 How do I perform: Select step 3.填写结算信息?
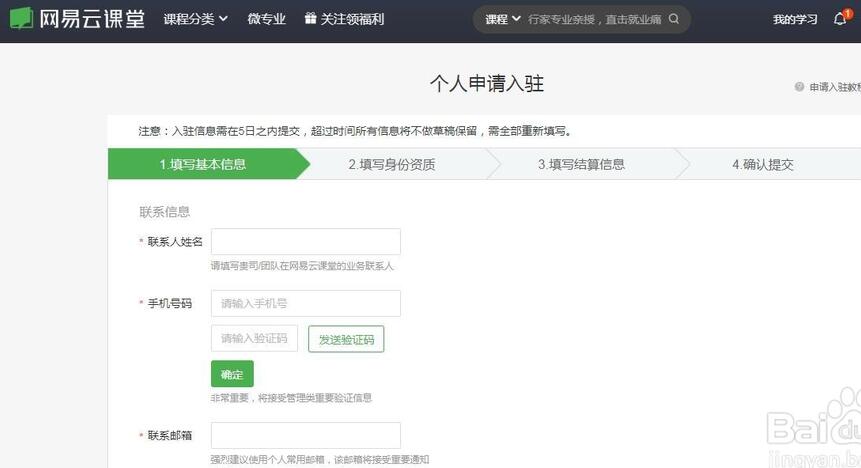[581, 164]
